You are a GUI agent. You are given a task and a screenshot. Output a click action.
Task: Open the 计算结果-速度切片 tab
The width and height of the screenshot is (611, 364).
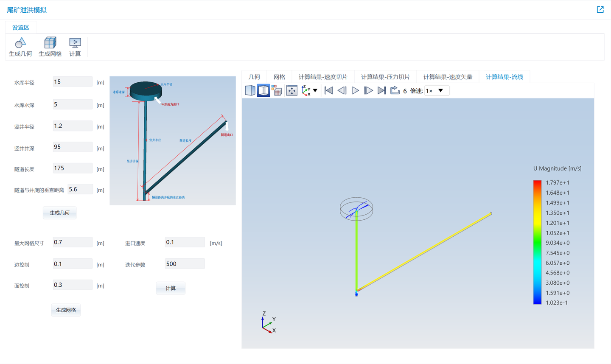323,77
